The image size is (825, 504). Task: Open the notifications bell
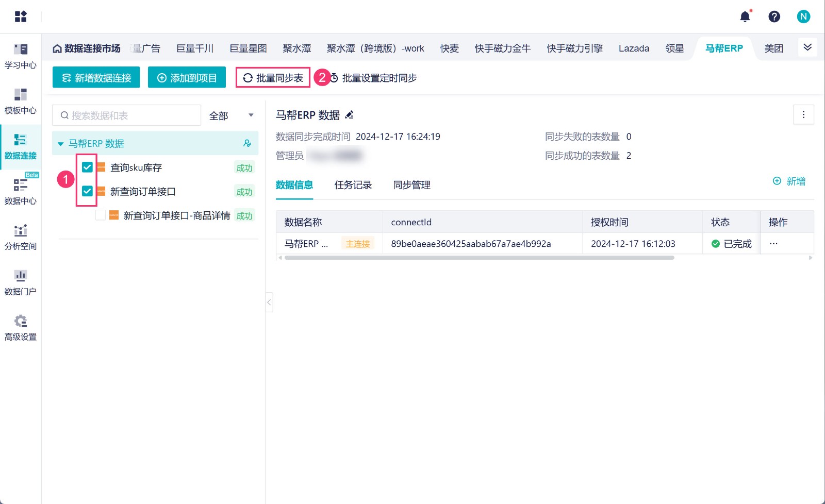click(x=745, y=16)
